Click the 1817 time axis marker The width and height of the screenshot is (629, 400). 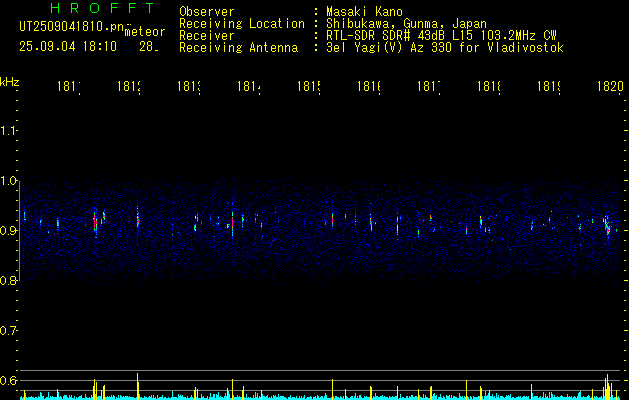click(429, 86)
